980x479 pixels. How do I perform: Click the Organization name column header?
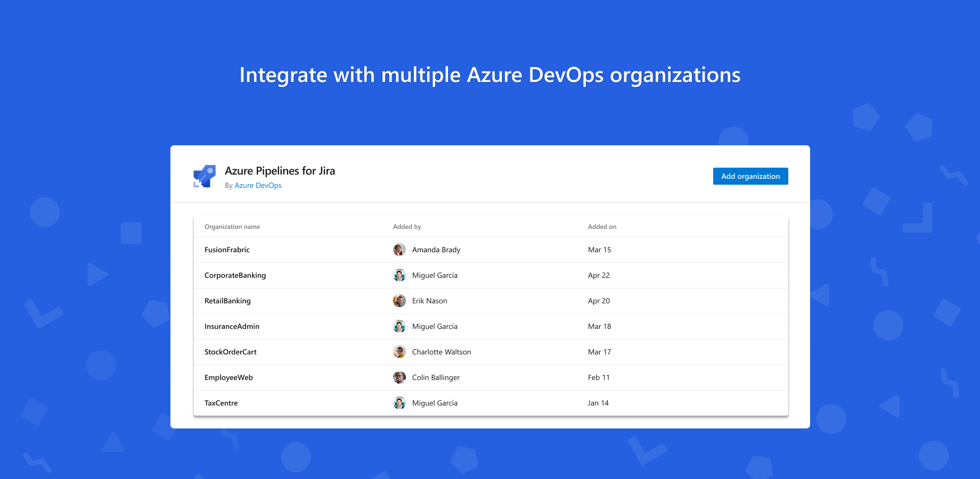click(232, 227)
